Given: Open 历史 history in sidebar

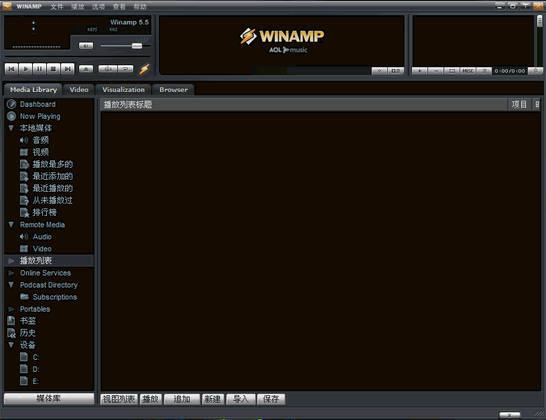Looking at the screenshot, I should pyautogui.click(x=28, y=333).
